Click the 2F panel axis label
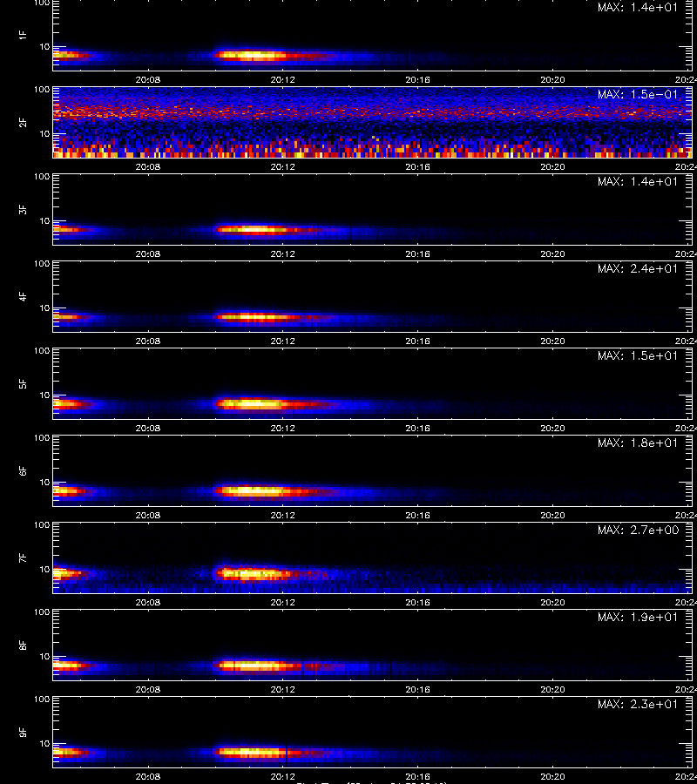 pyautogui.click(x=23, y=122)
